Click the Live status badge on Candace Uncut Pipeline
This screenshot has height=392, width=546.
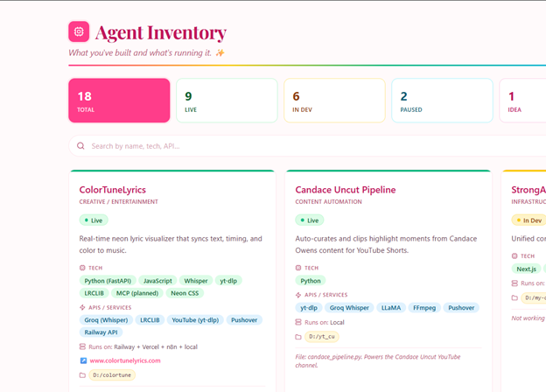[x=310, y=220]
